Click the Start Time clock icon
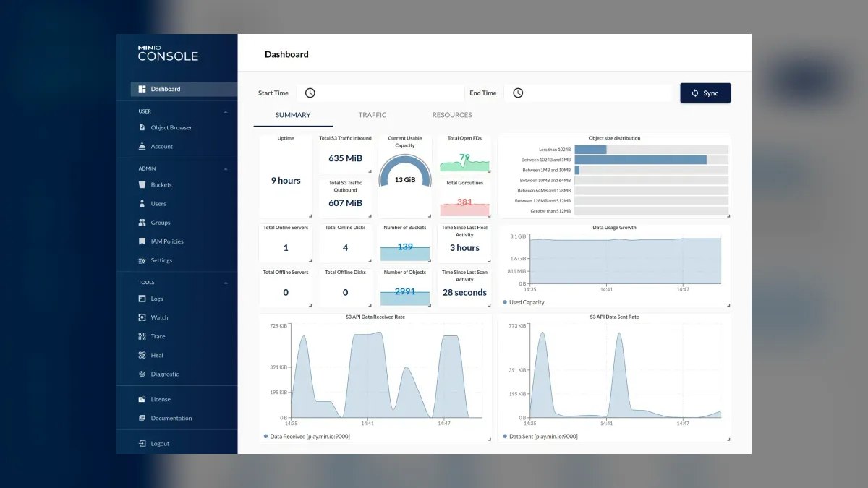 click(x=310, y=93)
